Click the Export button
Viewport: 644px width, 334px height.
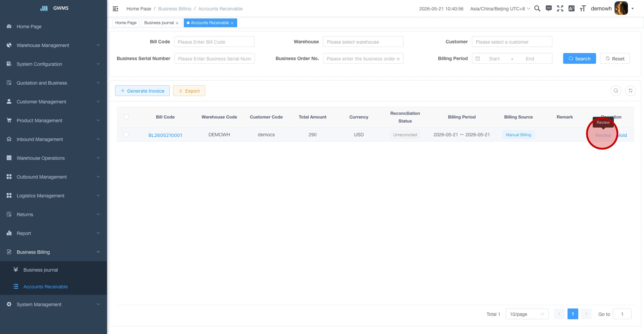tap(189, 91)
